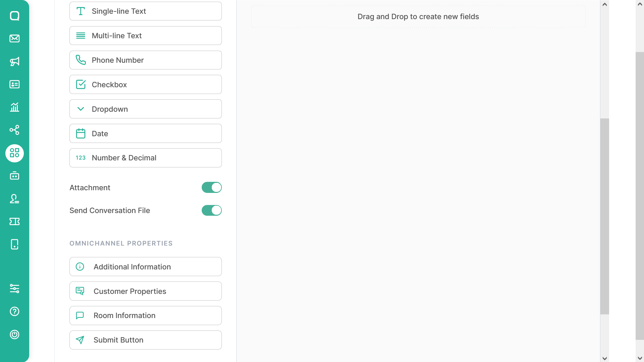Viewport: 644px width, 362px height.
Task: Select the Additional Information property
Action: pyautogui.click(x=146, y=267)
